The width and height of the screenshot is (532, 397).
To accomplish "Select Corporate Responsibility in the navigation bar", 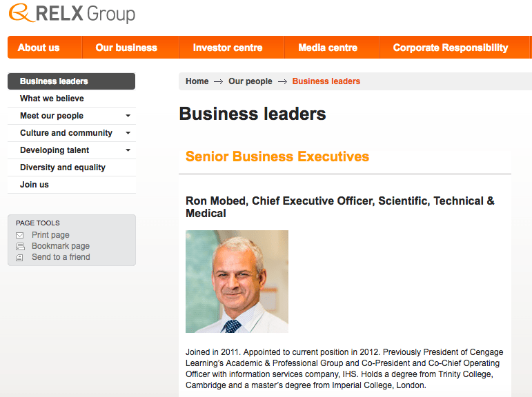I will (x=451, y=48).
